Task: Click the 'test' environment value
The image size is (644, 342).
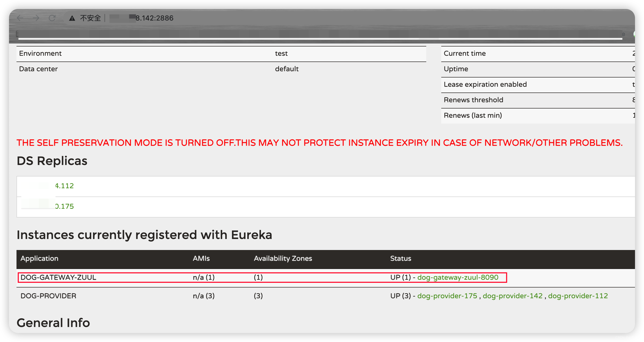Action: click(281, 53)
